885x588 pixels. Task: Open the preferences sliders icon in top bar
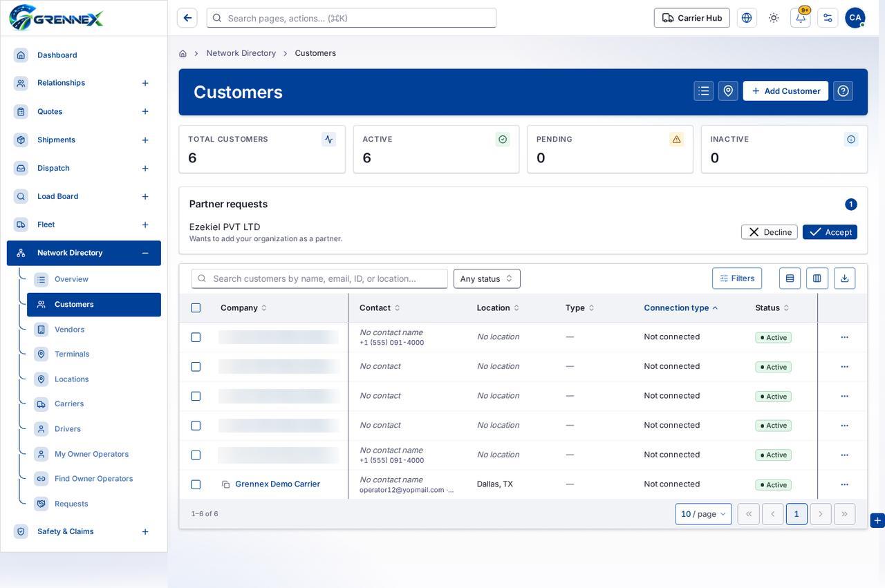828,18
